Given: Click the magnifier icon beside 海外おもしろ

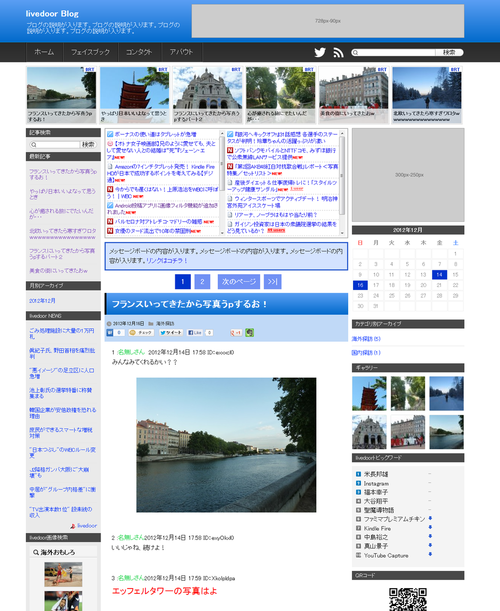Looking at the screenshot, I should pos(36,552).
